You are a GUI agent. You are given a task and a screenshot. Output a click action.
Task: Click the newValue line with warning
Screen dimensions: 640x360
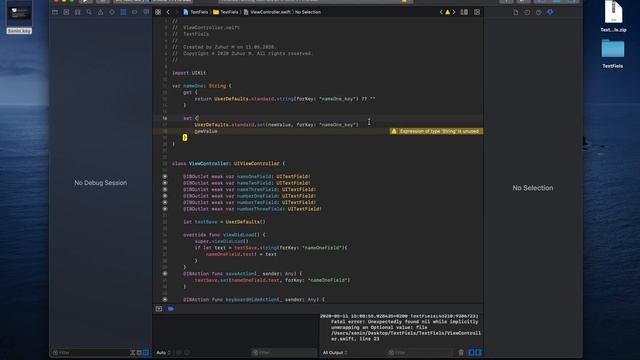coord(206,131)
